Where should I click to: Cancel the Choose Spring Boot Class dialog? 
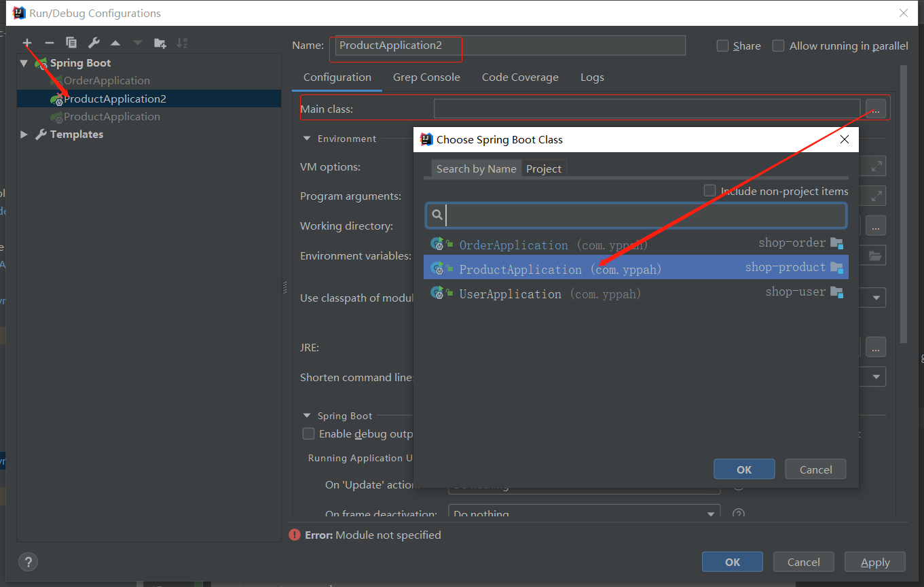815,469
